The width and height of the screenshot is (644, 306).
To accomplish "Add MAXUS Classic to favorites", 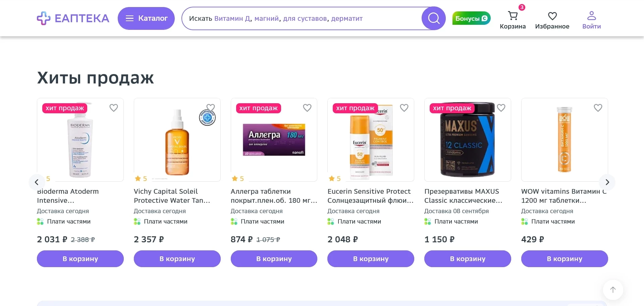I will click(x=501, y=108).
